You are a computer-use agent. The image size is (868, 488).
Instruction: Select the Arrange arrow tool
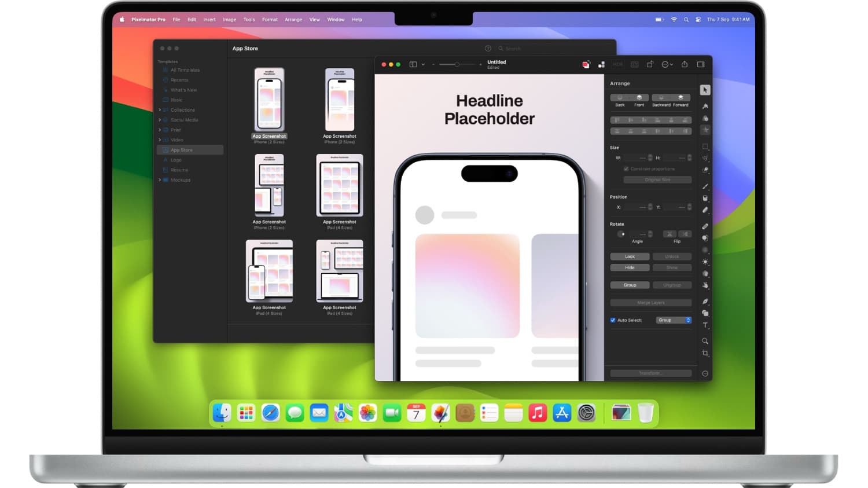(705, 90)
